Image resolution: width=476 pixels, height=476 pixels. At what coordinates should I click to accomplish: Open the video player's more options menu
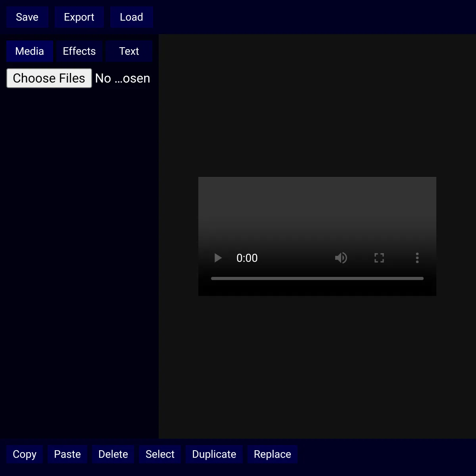point(417,258)
